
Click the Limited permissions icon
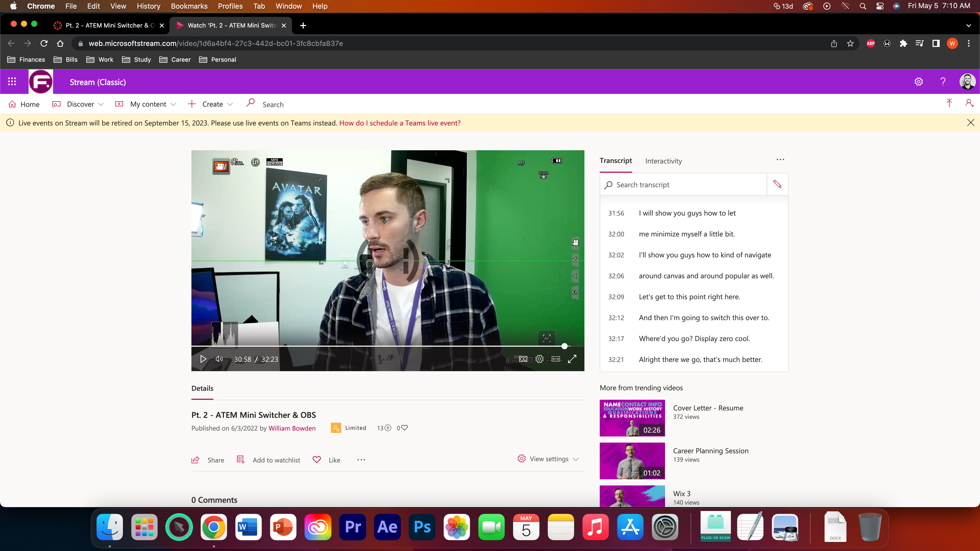pyautogui.click(x=336, y=428)
